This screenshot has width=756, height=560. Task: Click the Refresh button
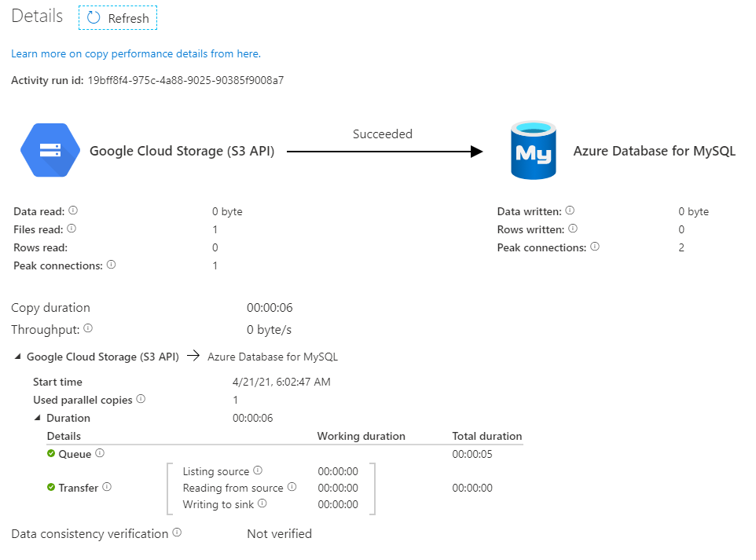118,18
